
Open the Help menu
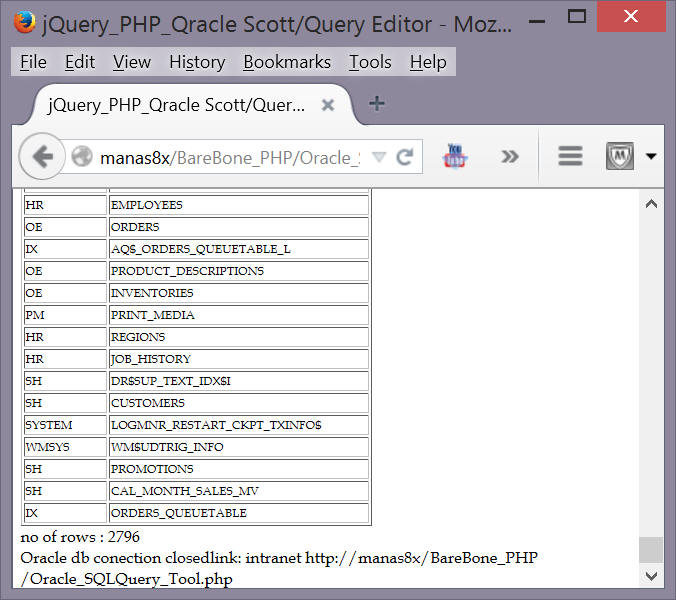428,62
